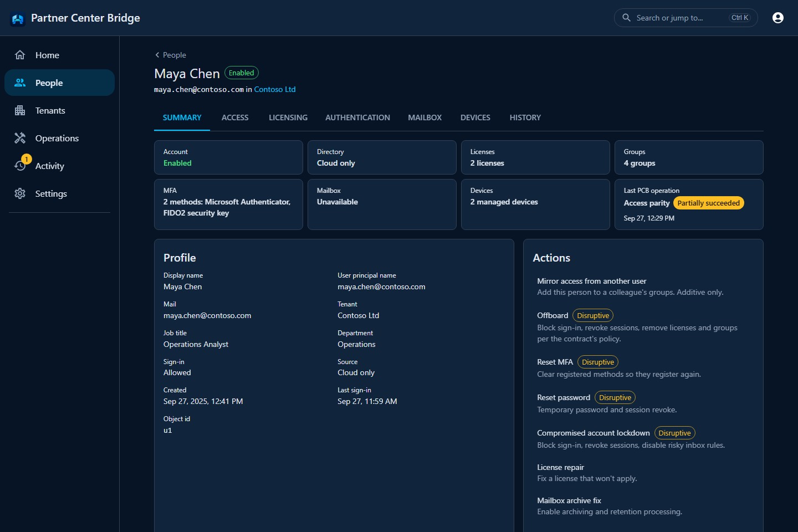This screenshot has width=798, height=532.
Task: Launch the License repair action
Action: [x=643, y=473]
